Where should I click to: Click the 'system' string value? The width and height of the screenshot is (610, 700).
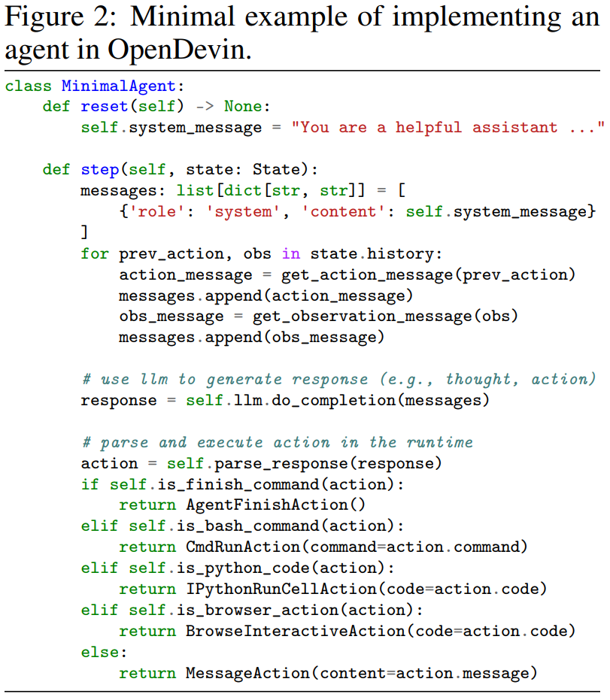tap(243, 211)
